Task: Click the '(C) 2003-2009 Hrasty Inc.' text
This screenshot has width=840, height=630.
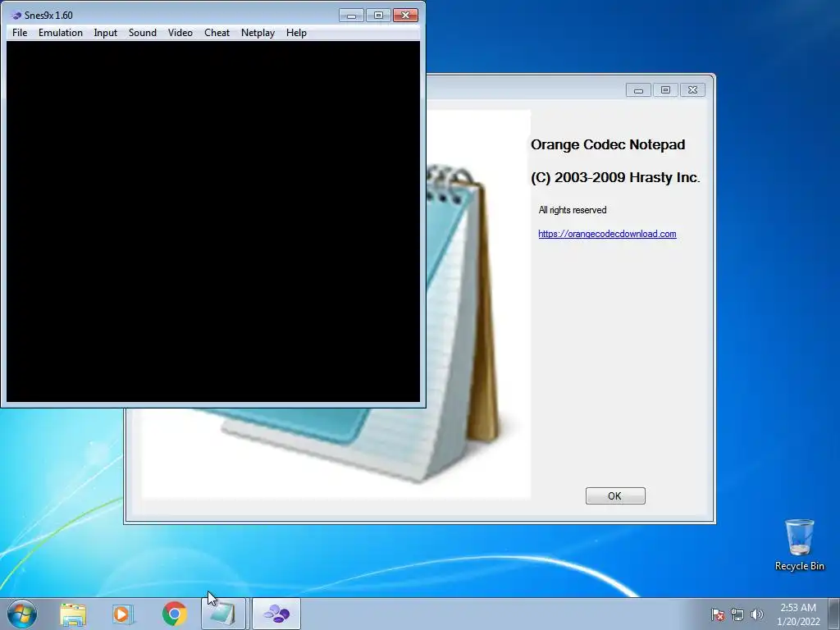Action: click(615, 177)
